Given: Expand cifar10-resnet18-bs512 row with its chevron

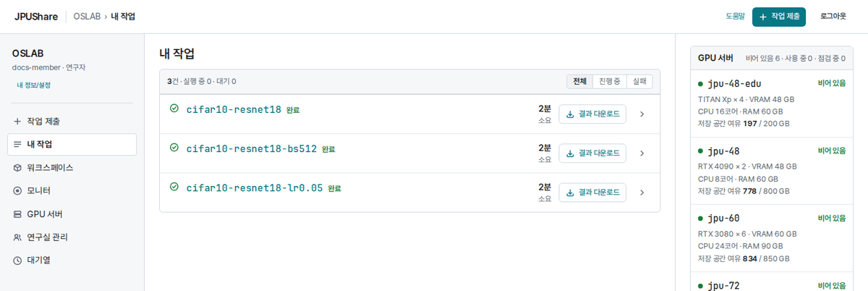Looking at the screenshot, I should (642, 153).
